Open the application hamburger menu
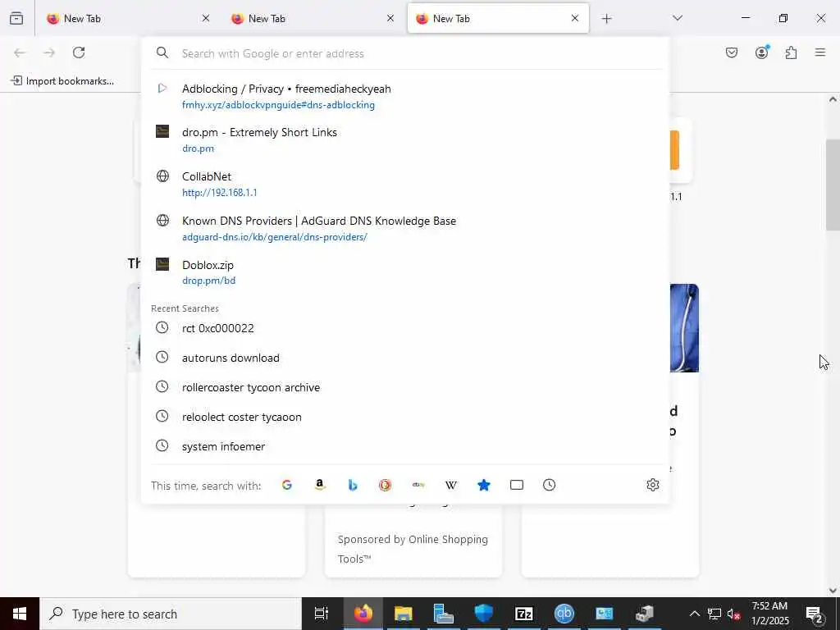Image resolution: width=840 pixels, height=630 pixels. tap(820, 52)
